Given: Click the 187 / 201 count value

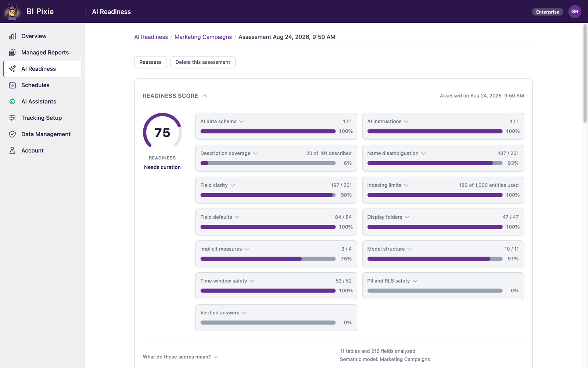Looking at the screenshot, I should (508, 153).
